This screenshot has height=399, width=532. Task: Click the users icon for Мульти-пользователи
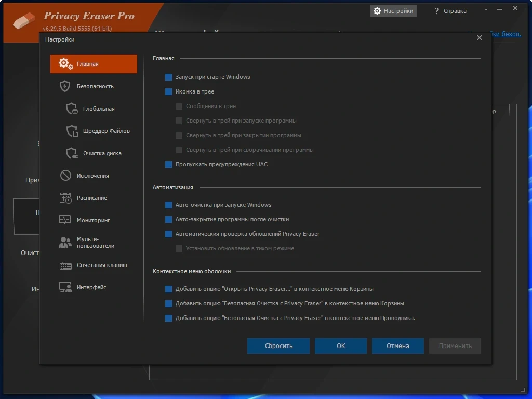click(65, 242)
